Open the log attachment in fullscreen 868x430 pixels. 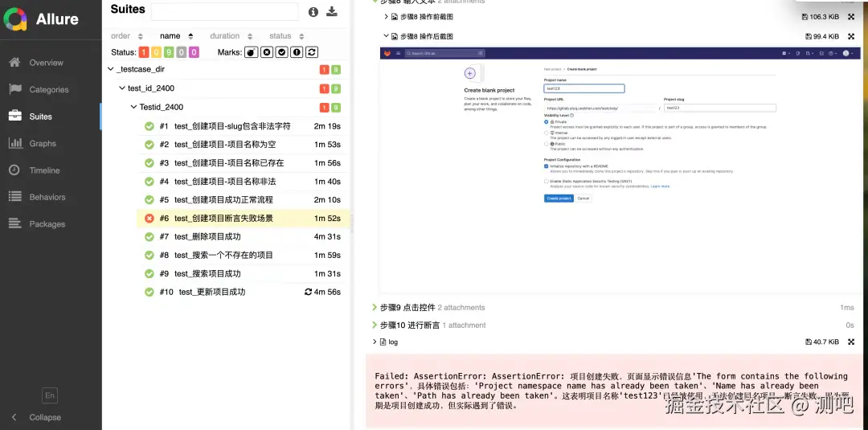[x=851, y=342]
